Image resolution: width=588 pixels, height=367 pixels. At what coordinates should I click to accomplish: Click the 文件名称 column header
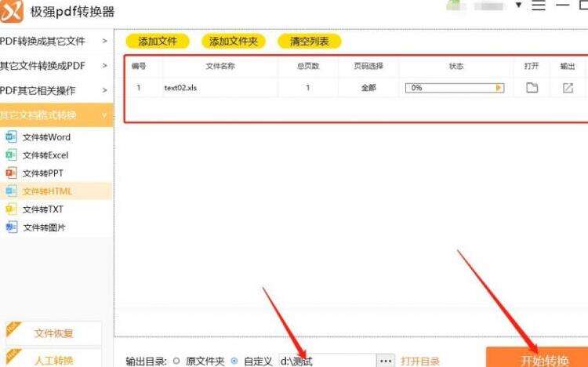point(220,66)
